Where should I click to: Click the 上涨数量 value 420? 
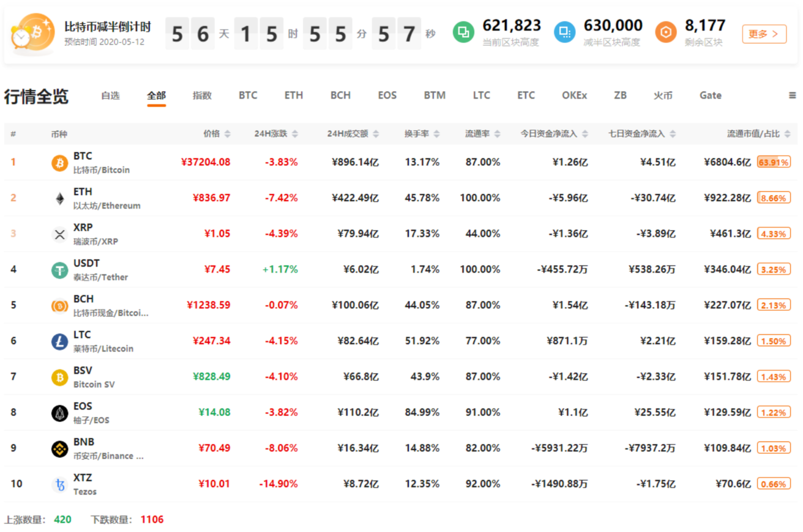[62, 520]
